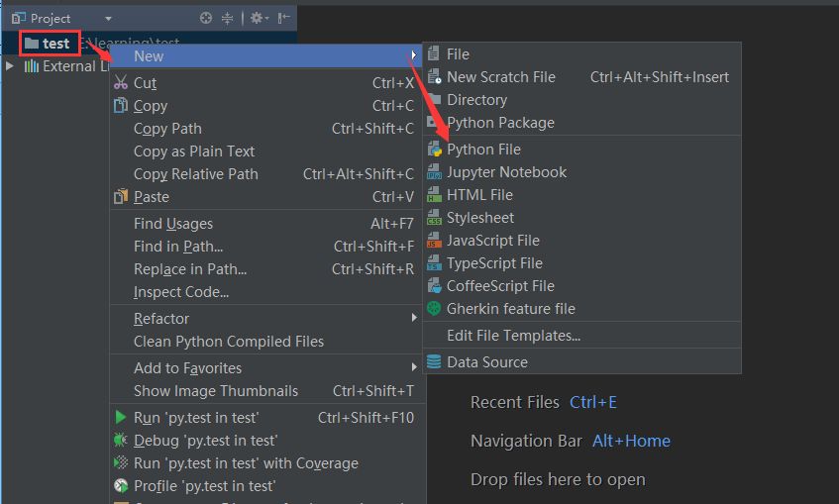Click the hide Project panel icon
This screenshot has height=504, width=839.
(x=283, y=18)
